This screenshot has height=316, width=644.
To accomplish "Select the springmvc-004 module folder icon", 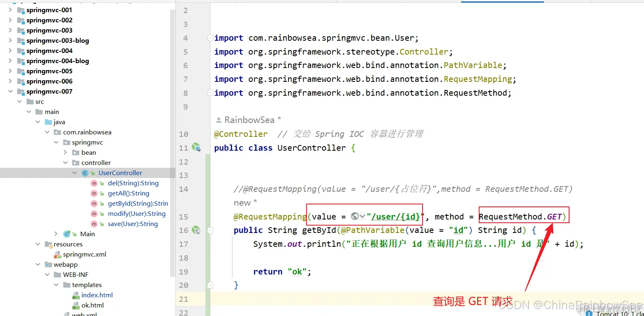I will (21, 51).
